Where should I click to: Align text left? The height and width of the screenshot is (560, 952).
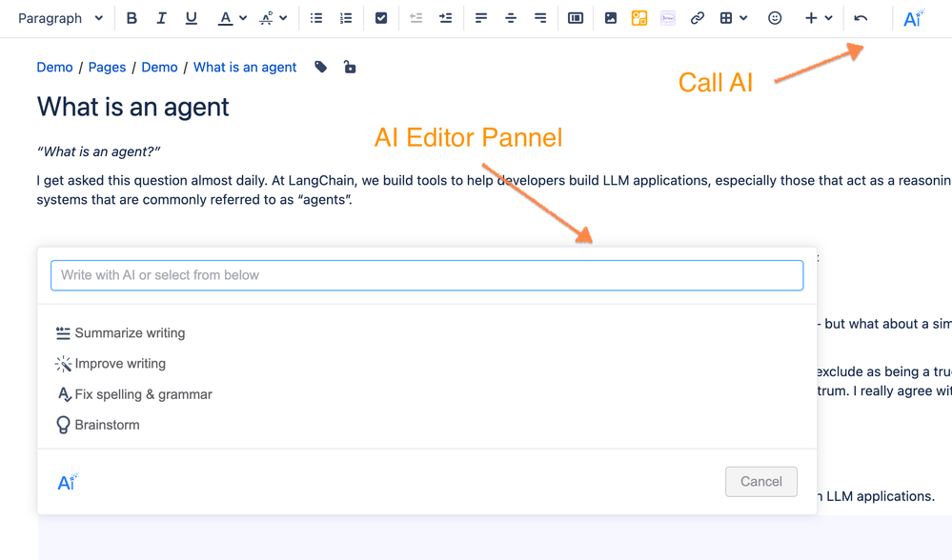(x=481, y=18)
